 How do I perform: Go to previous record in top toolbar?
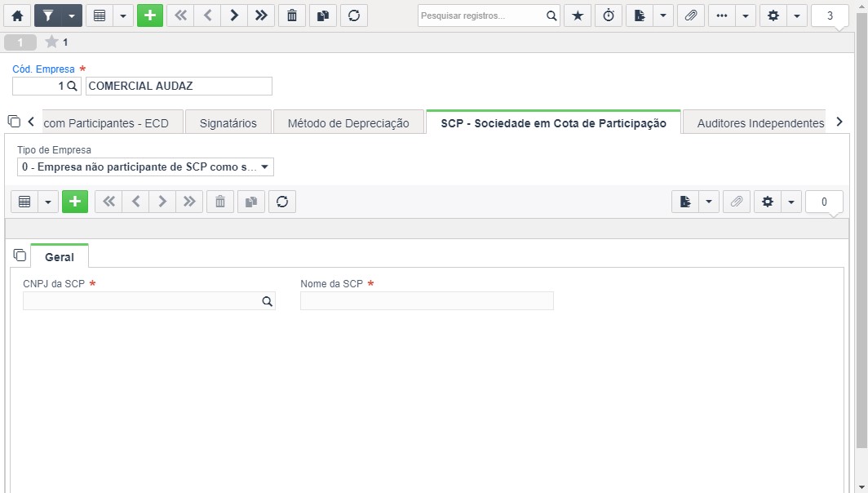point(207,16)
